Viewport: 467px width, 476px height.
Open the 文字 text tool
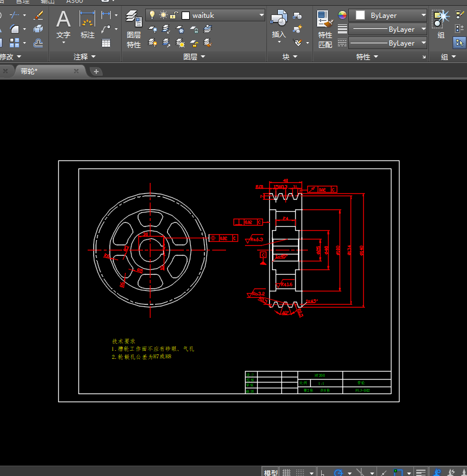point(63,25)
